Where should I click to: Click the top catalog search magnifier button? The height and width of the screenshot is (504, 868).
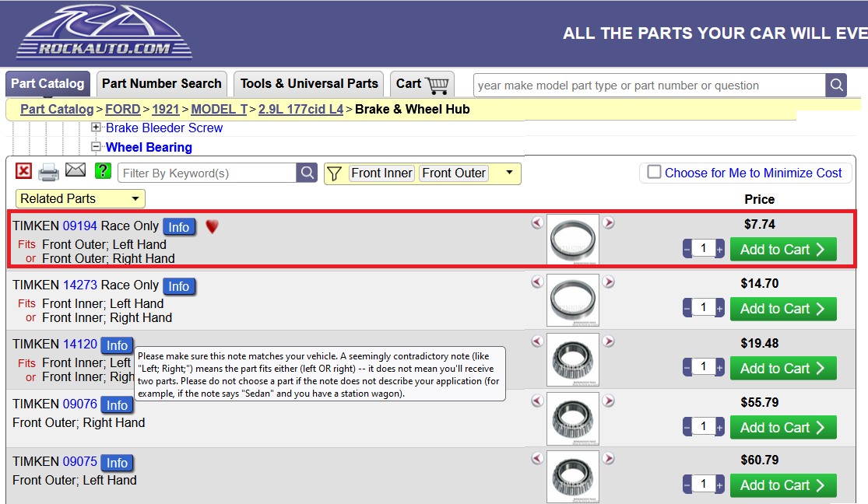pos(836,85)
